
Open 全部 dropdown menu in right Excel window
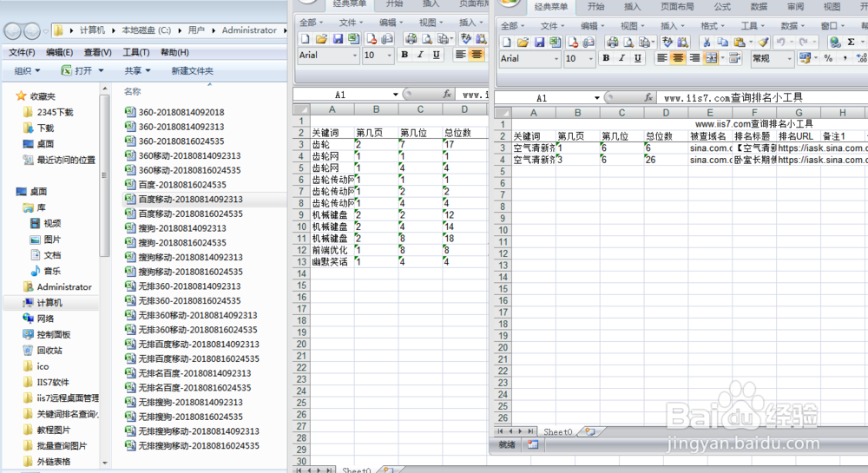pyautogui.click(x=513, y=26)
